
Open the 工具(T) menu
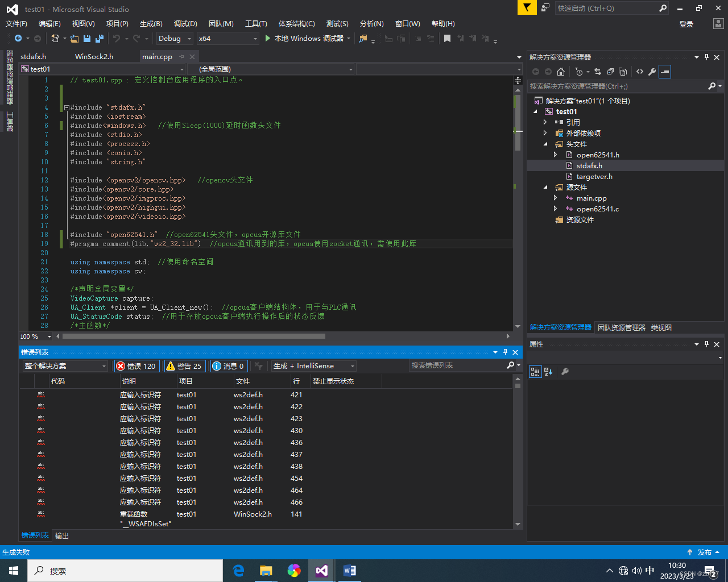coord(256,24)
